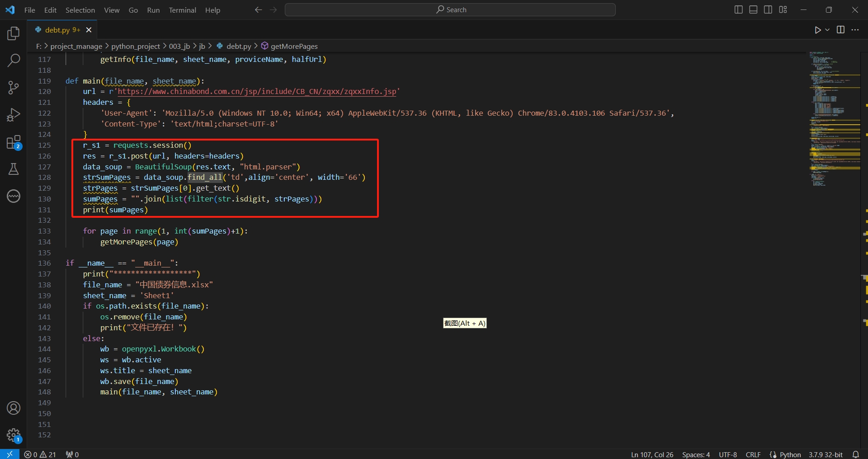Click the VS Code logo icon
868x459 pixels.
point(10,9)
